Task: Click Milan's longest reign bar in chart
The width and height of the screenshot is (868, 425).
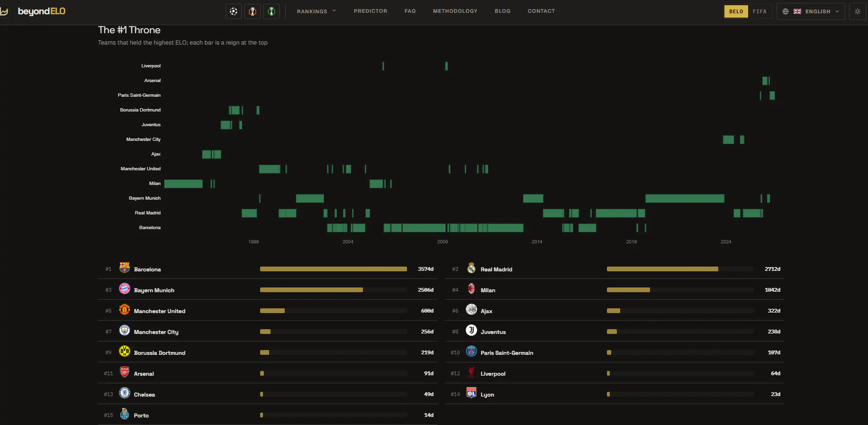Action: [183, 184]
